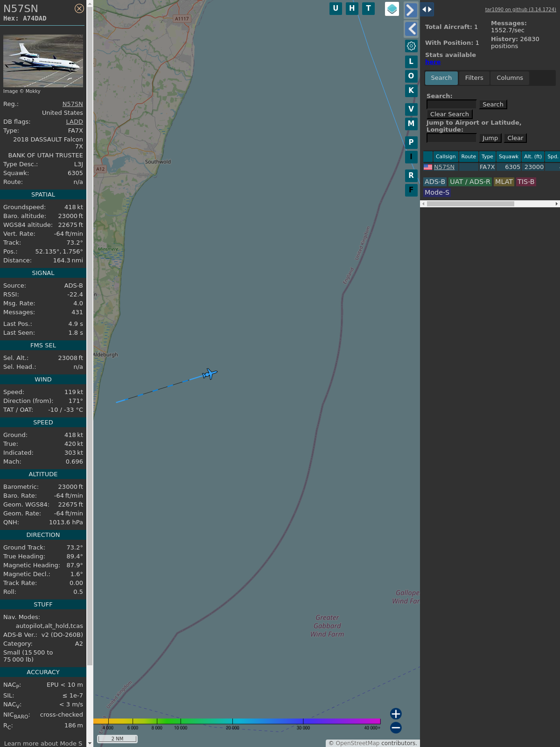Switch to the Search tab
The image size is (560, 747).
(x=441, y=78)
